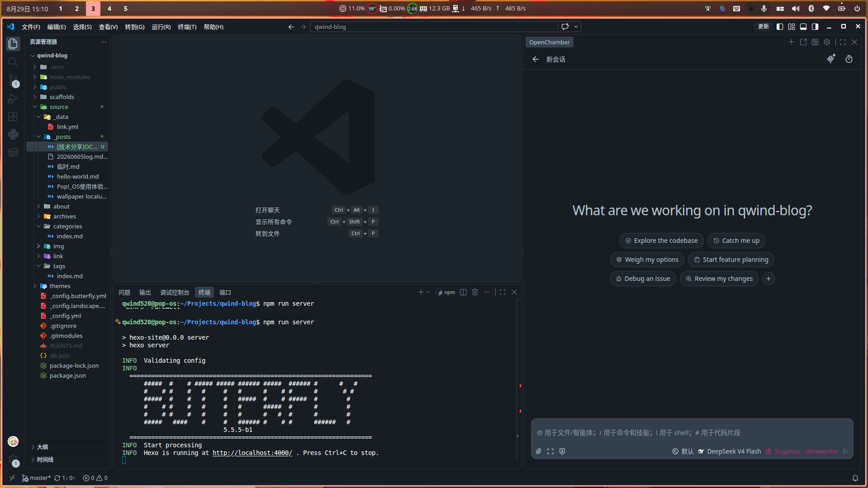The height and width of the screenshot is (488, 868).
Task: Toggle secondary side bar visibility
Action: (815, 27)
